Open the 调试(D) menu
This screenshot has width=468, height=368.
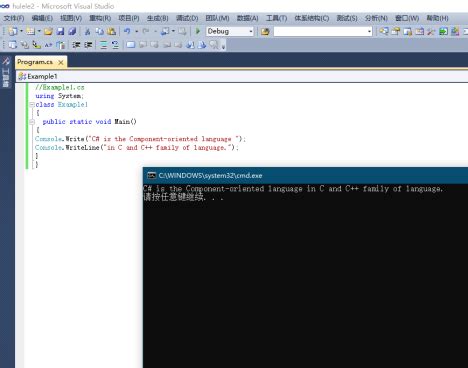187,18
